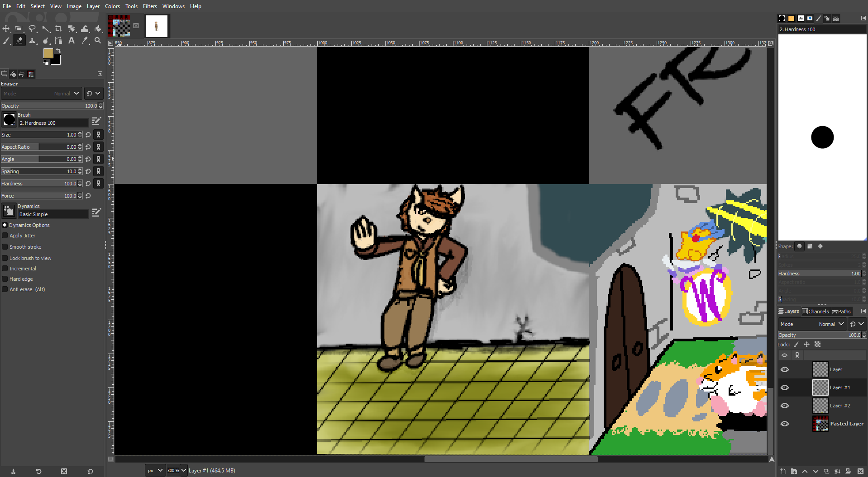Select the second image tab thumbnail
868x477 pixels.
(x=157, y=26)
